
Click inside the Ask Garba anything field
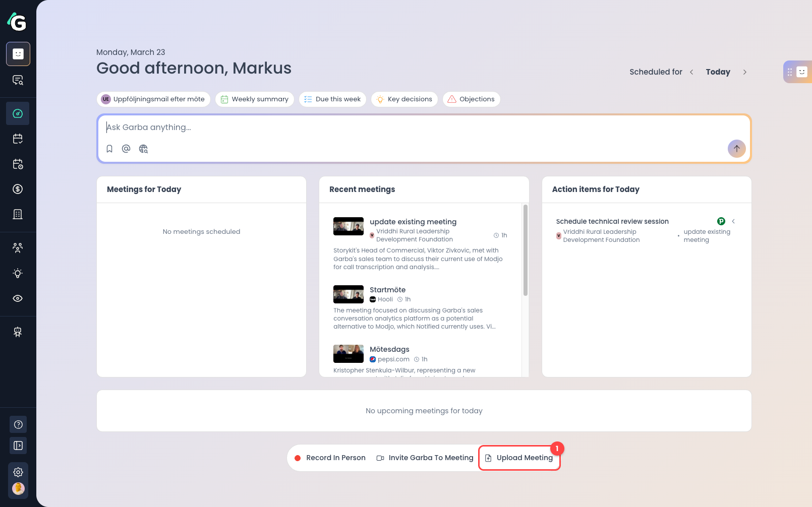click(353, 127)
